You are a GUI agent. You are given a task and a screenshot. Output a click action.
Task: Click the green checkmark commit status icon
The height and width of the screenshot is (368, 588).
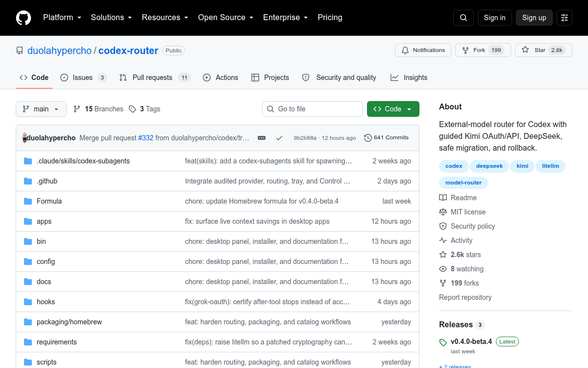point(279,138)
